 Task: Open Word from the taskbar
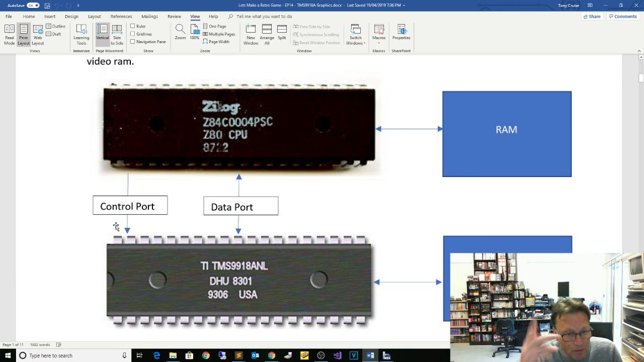[370, 355]
